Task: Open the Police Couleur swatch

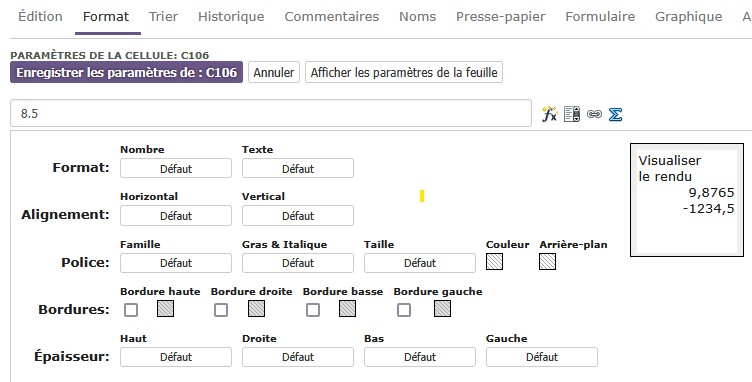Action: (494, 262)
